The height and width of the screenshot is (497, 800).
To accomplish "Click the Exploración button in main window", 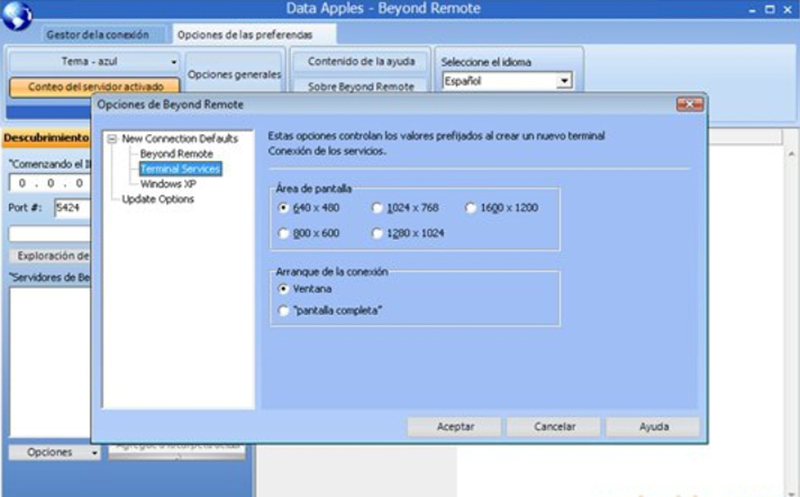I will click(50, 256).
